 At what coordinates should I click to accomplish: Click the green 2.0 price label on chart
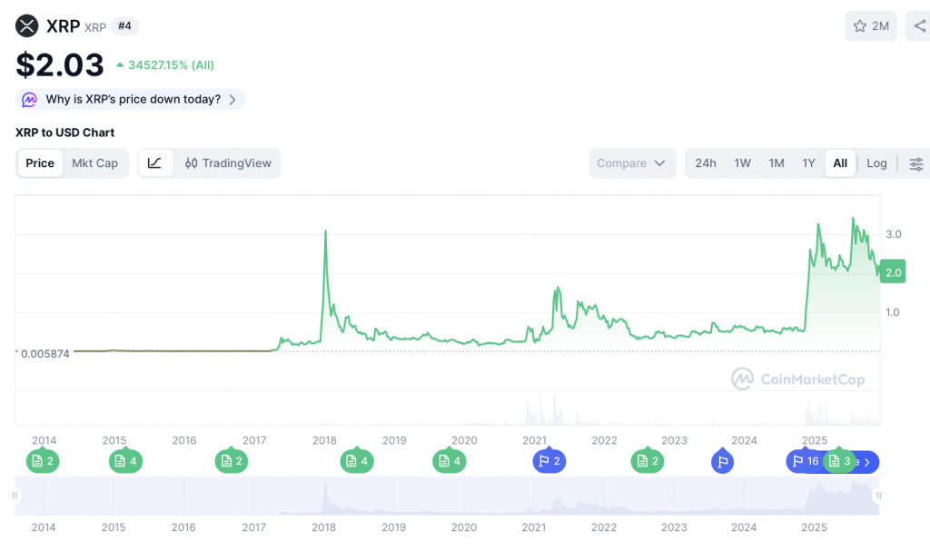(x=892, y=271)
